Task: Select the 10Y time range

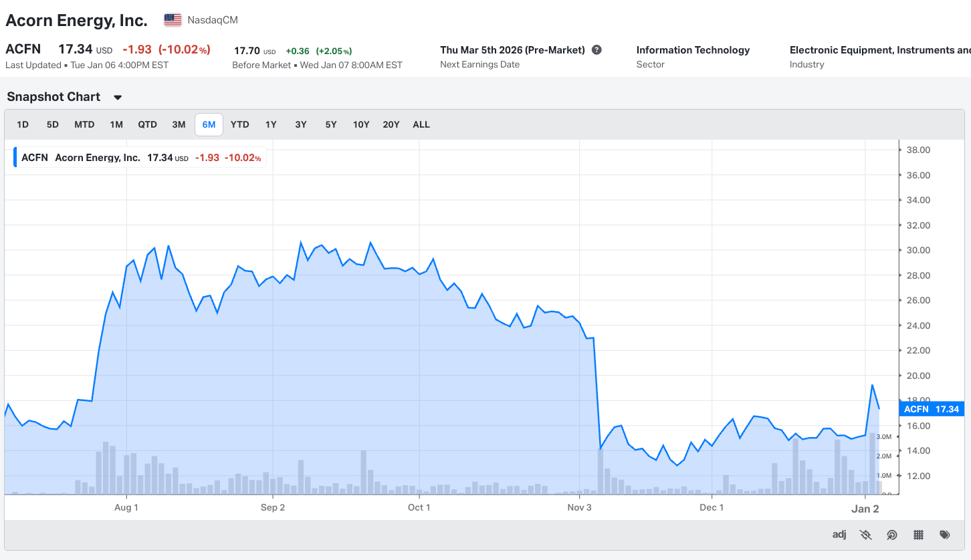Action: [361, 124]
